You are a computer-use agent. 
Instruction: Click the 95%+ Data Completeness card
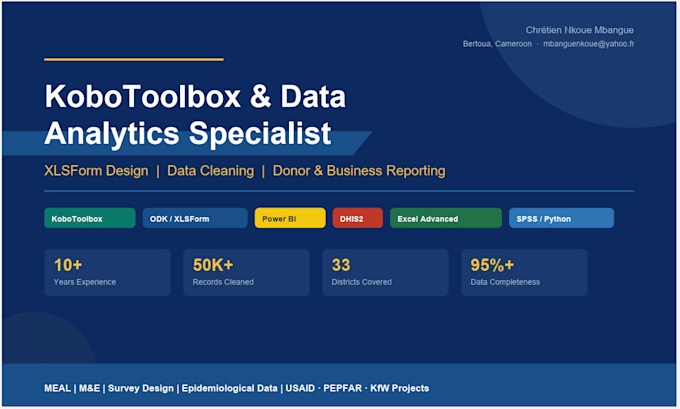coord(524,272)
